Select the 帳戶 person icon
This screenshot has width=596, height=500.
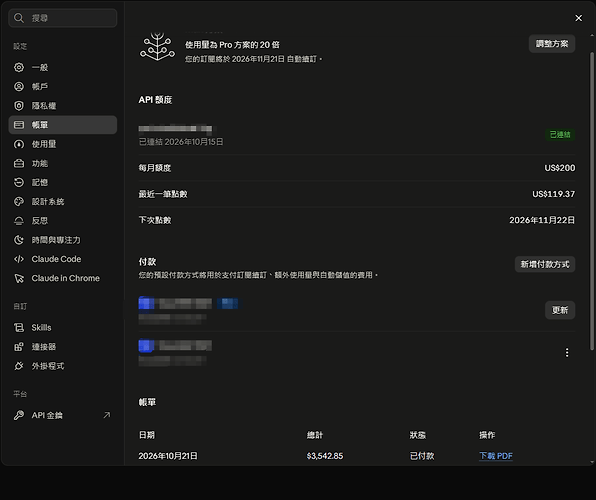19,86
